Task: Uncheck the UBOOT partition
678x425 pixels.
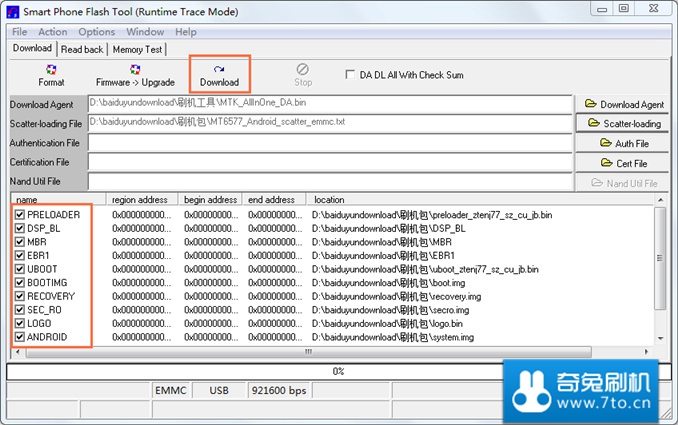Action: [x=19, y=269]
